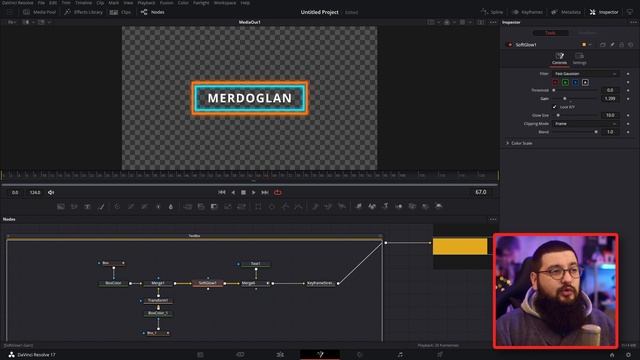Add a Background node from the toolbar
Viewport: 640px width, 360px height.
61,207
